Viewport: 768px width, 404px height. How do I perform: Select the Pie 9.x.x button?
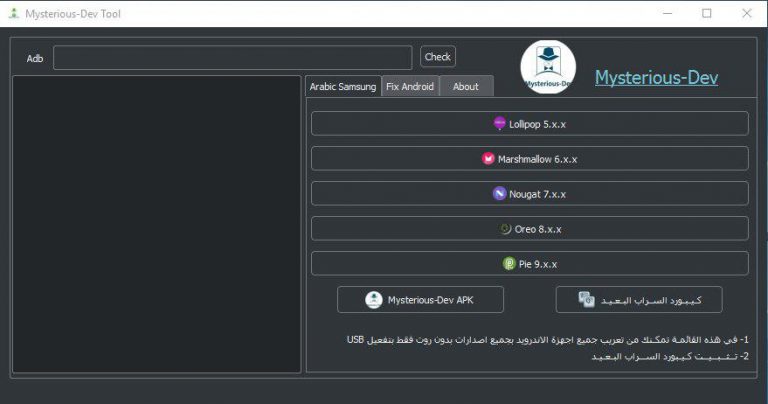pyautogui.click(x=529, y=264)
